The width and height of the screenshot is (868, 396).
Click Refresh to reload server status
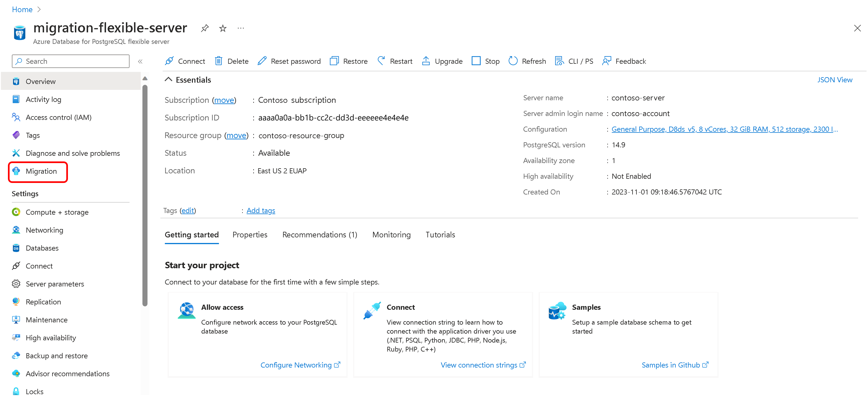pos(527,61)
